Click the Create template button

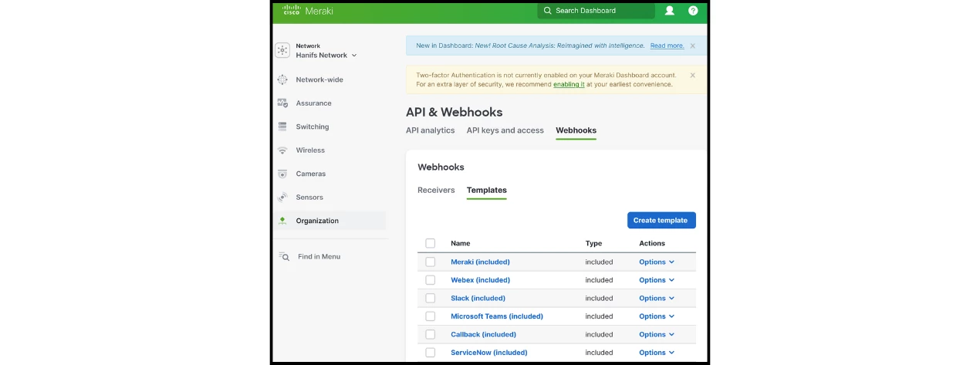661,221
